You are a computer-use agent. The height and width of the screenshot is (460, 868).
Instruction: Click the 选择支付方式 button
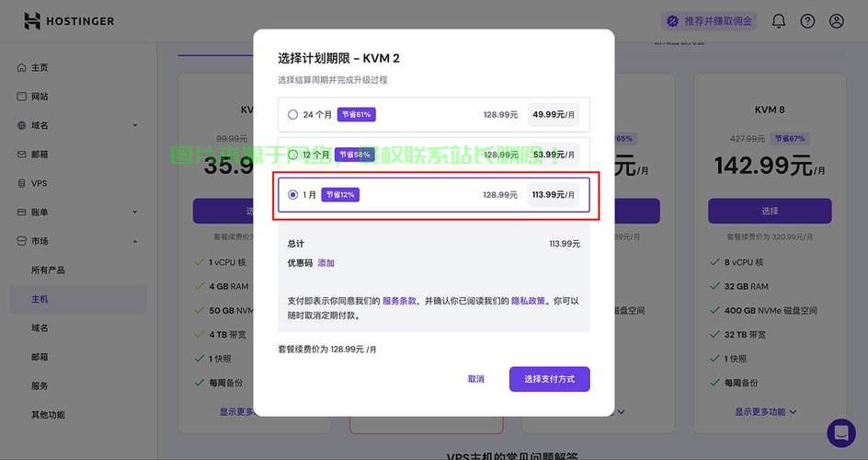point(549,379)
